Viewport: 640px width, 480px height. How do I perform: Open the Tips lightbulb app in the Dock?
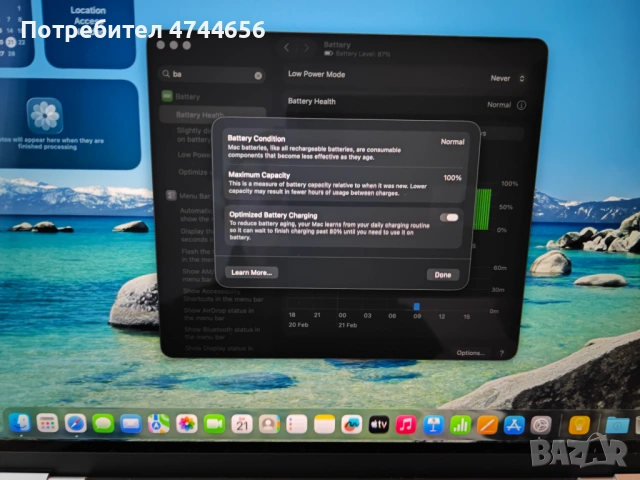pos(579,425)
